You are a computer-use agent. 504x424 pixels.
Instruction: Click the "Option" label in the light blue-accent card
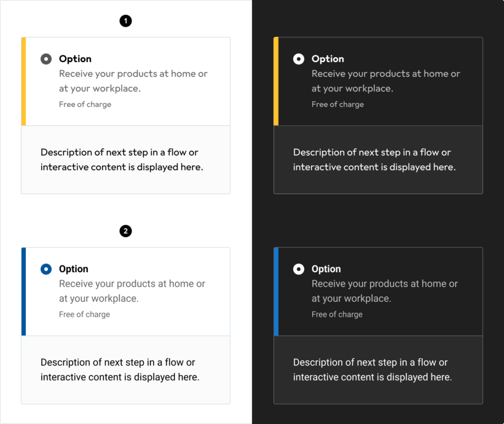[74, 269]
